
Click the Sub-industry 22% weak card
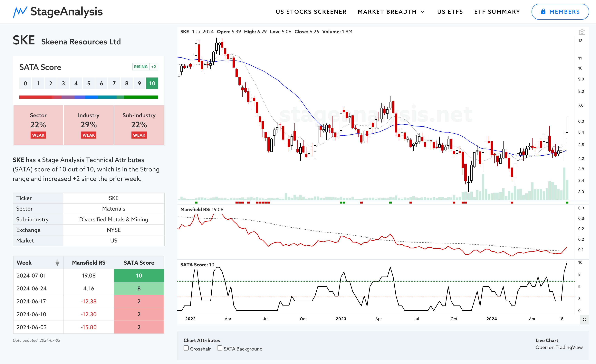point(139,125)
